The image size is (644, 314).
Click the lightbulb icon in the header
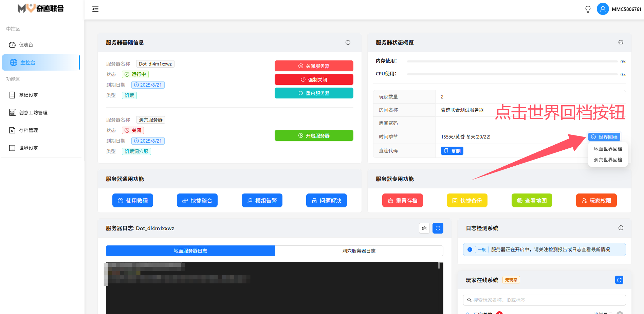(x=588, y=9)
